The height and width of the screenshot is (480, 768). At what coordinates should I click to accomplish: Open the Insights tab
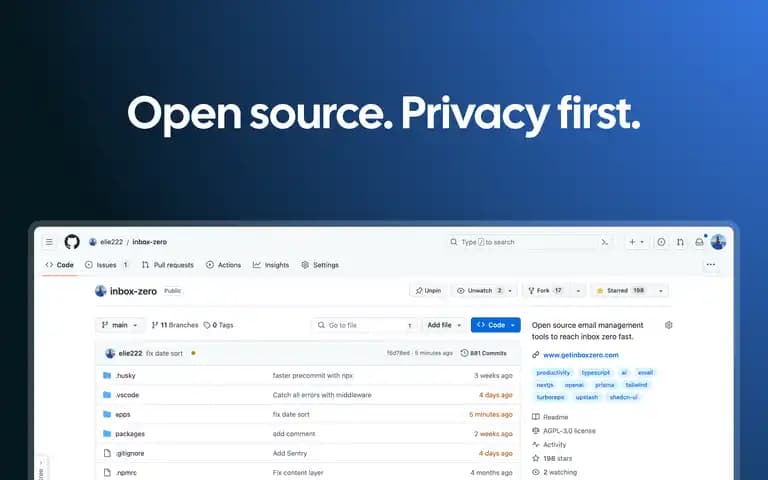coord(271,265)
